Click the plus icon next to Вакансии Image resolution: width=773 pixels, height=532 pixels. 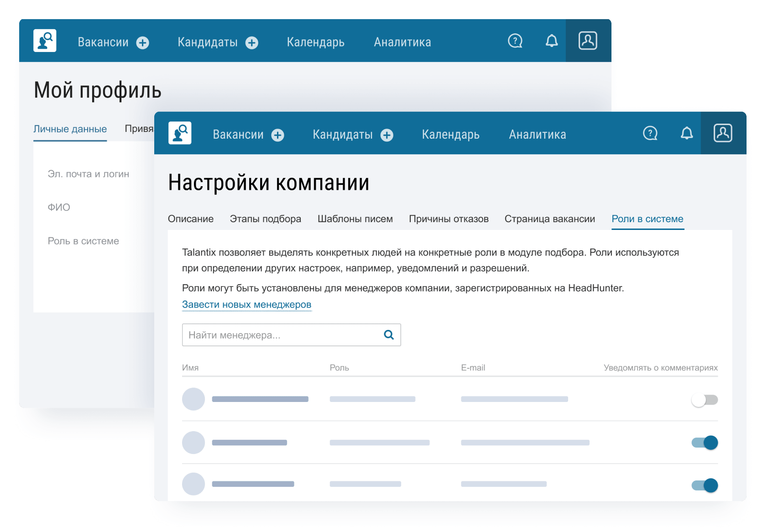[x=279, y=135]
